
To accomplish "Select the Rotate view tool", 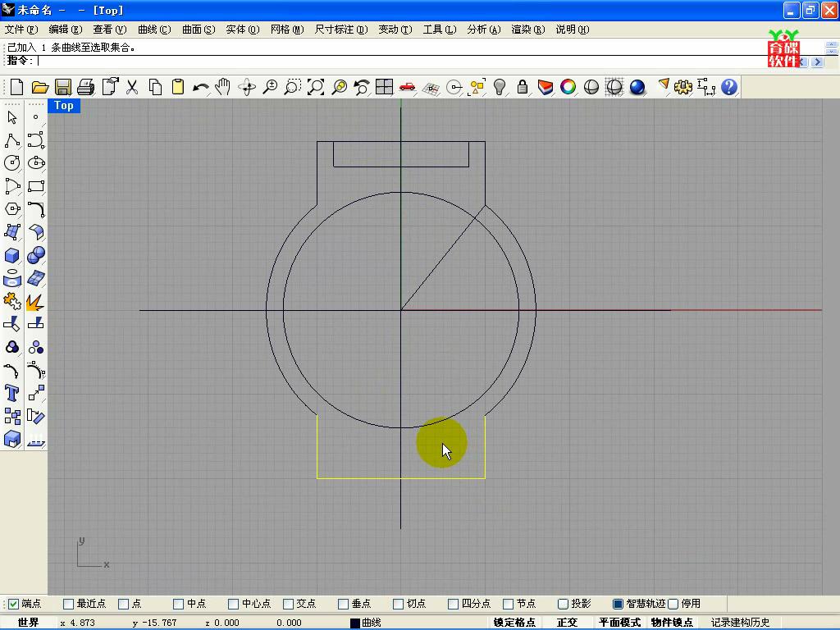I will pyautogui.click(x=247, y=87).
